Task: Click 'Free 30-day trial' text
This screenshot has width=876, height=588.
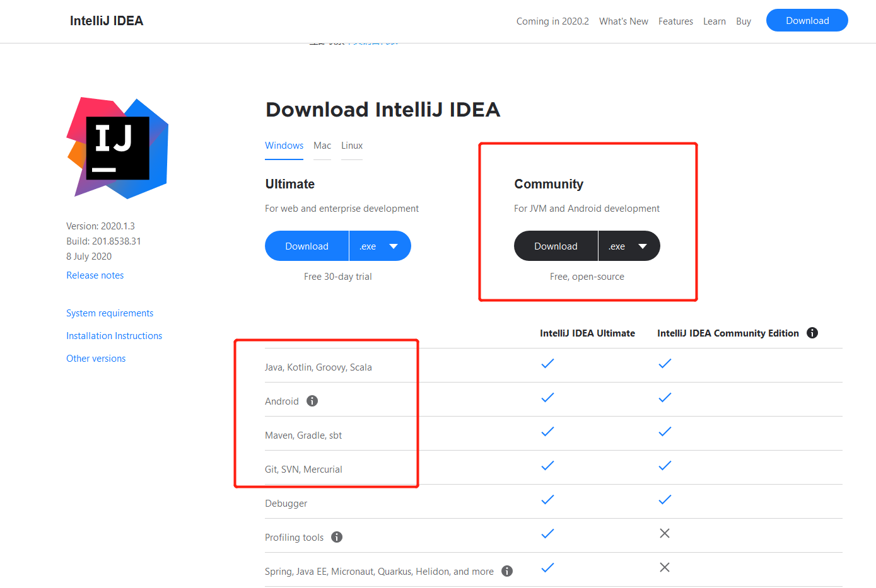Action: [338, 277]
